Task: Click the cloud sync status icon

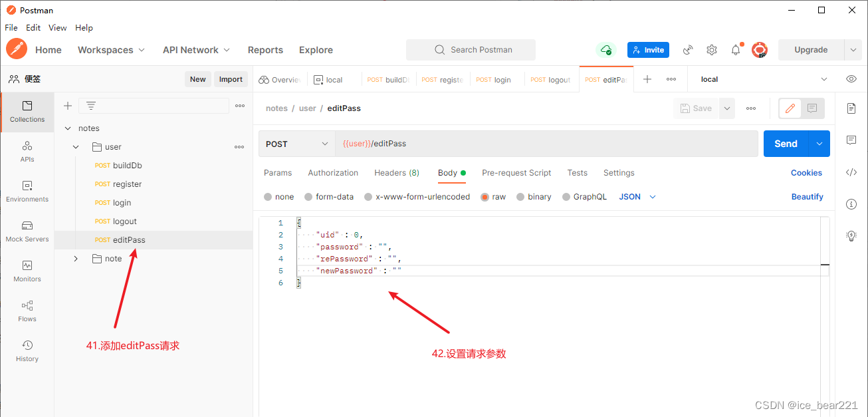Action: coord(605,50)
